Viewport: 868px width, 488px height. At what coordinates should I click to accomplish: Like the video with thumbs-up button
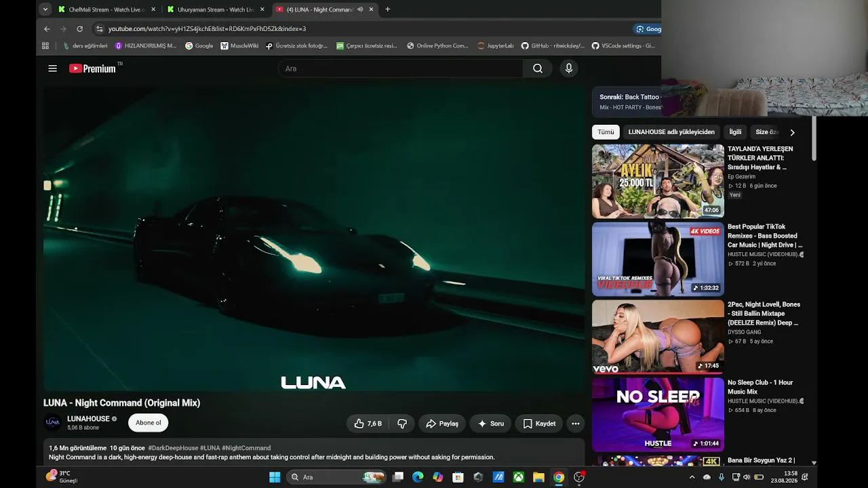point(368,424)
